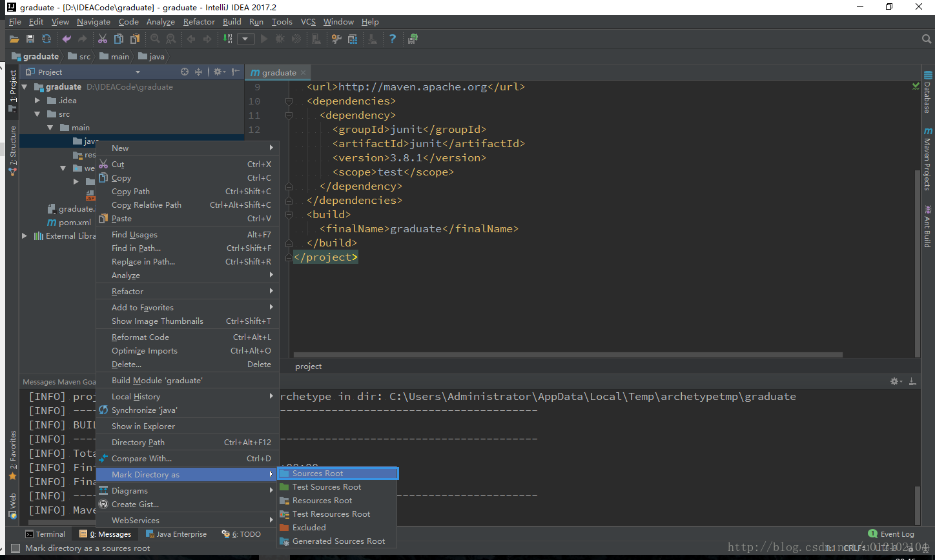Open Event Log in status bar
The height and width of the screenshot is (560, 935).
tap(891, 534)
